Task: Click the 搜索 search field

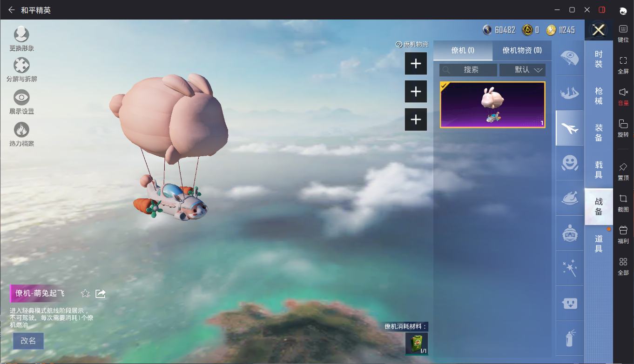Action: [468, 70]
